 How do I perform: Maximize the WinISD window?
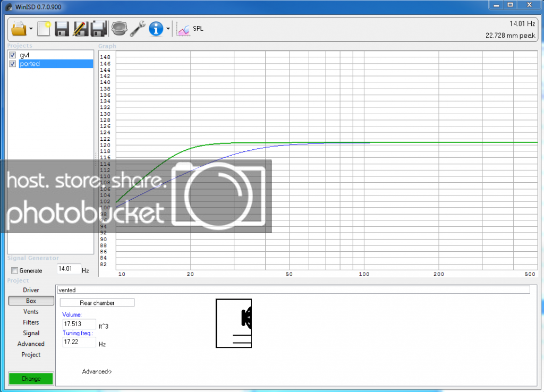pos(510,5)
